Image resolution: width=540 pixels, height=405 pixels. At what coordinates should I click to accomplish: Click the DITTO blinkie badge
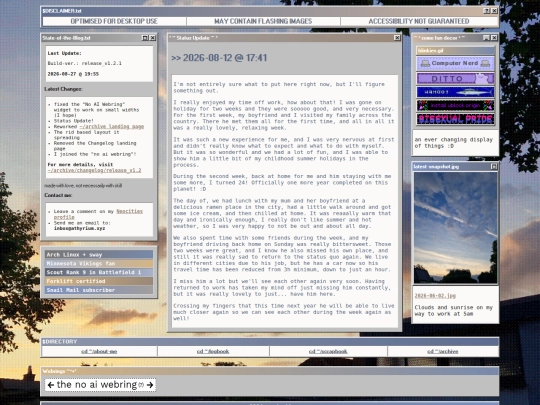(x=455, y=79)
